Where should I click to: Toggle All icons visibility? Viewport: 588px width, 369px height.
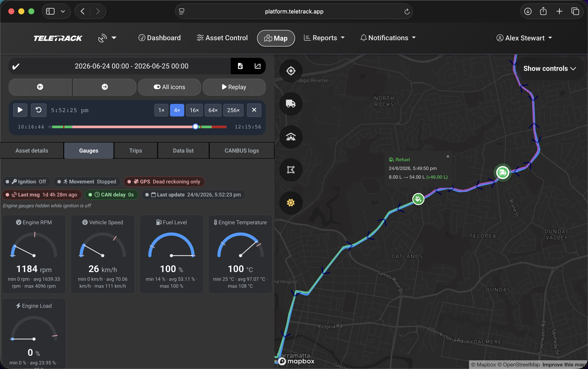tap(169, 87)
